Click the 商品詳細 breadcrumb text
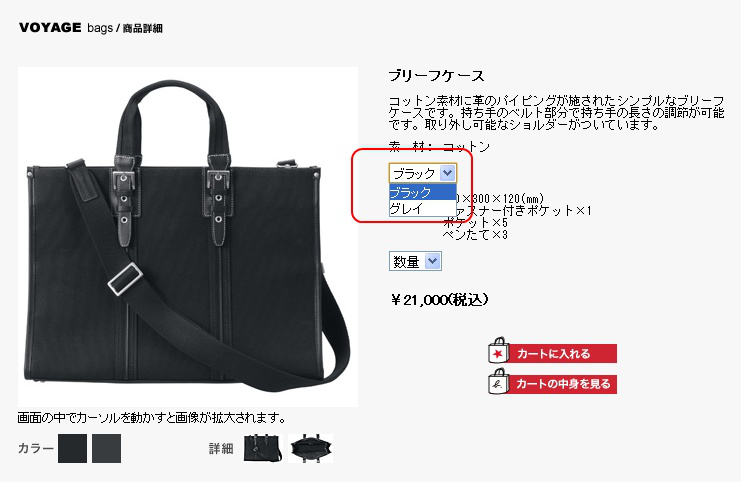Viewport: 741px width, 482px height. [x=143, y=28]
